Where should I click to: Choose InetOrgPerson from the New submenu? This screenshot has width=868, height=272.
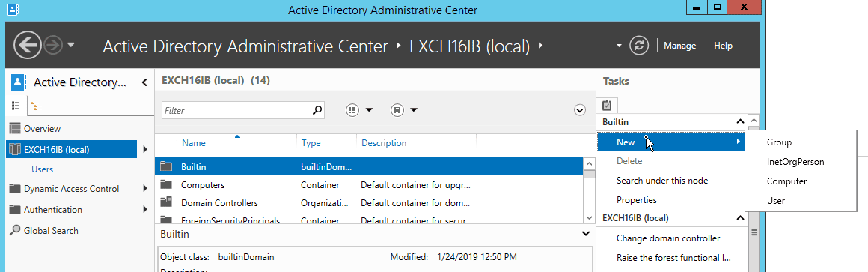pos(795,162)
